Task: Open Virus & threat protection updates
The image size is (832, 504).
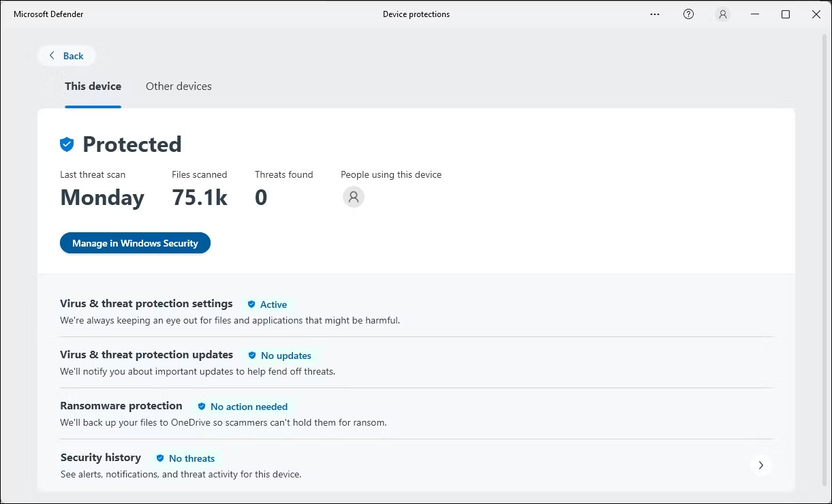Action: click(147, 354)
